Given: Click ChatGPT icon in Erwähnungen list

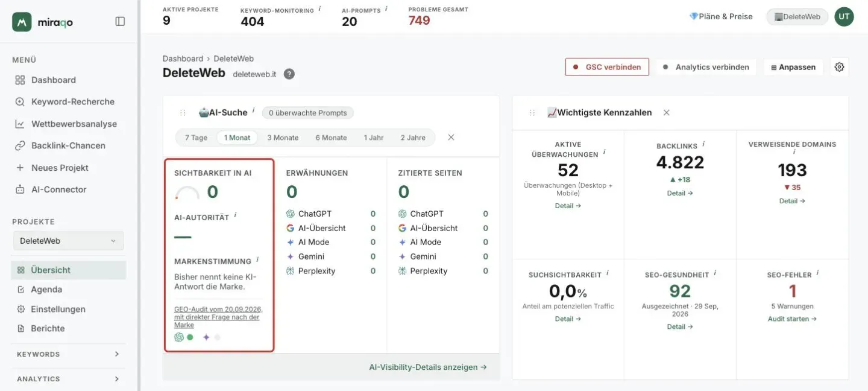Looking at the screenshot, I should pyautogui.click(x=291, y=214).
